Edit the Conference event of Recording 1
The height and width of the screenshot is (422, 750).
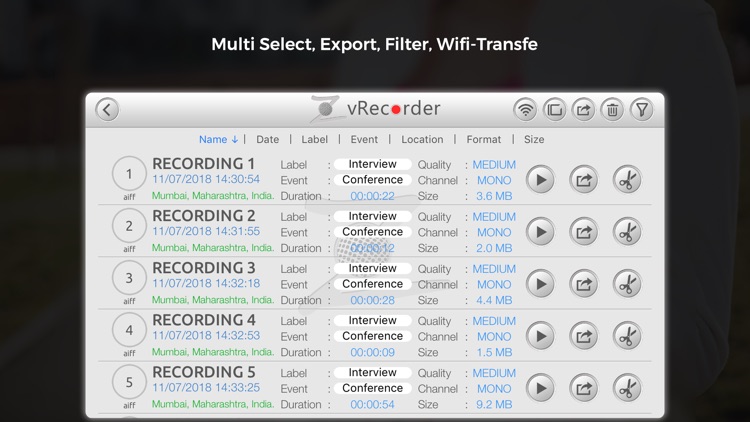373,180
